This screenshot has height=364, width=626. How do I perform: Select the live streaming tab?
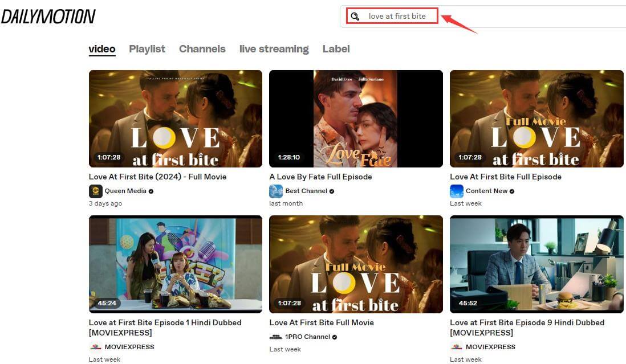click(274, 49)
